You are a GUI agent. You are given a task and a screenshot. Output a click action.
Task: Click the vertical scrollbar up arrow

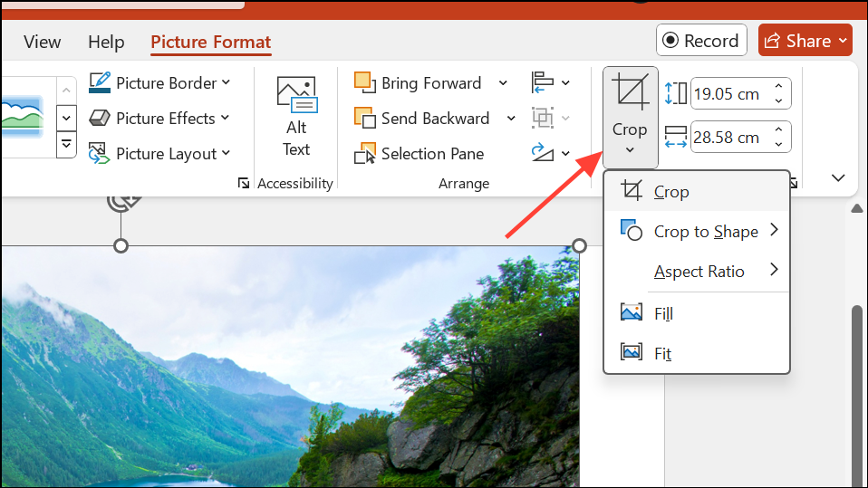[857, 208]
